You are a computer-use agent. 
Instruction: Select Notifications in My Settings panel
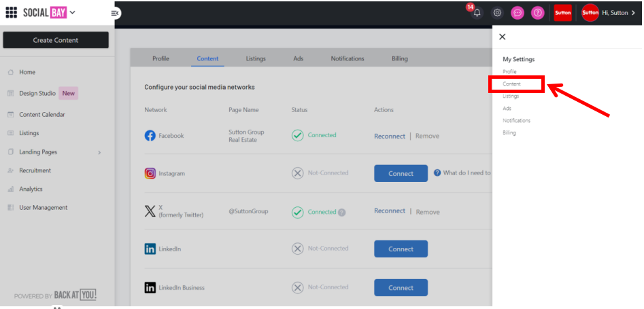point(516,121)
